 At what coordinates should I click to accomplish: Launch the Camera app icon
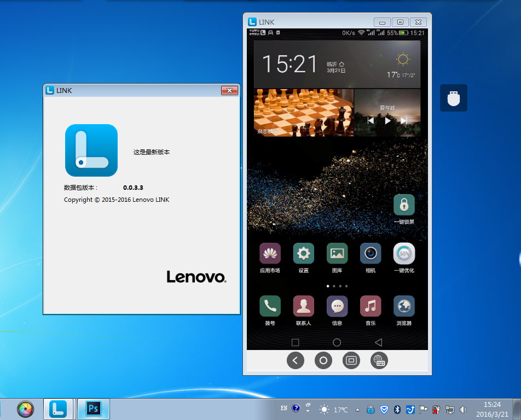pos(371,254)
